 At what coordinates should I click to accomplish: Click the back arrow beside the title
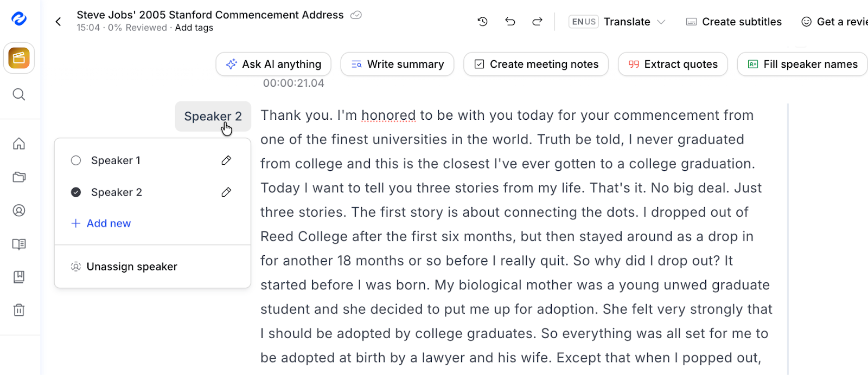point(59,22)
